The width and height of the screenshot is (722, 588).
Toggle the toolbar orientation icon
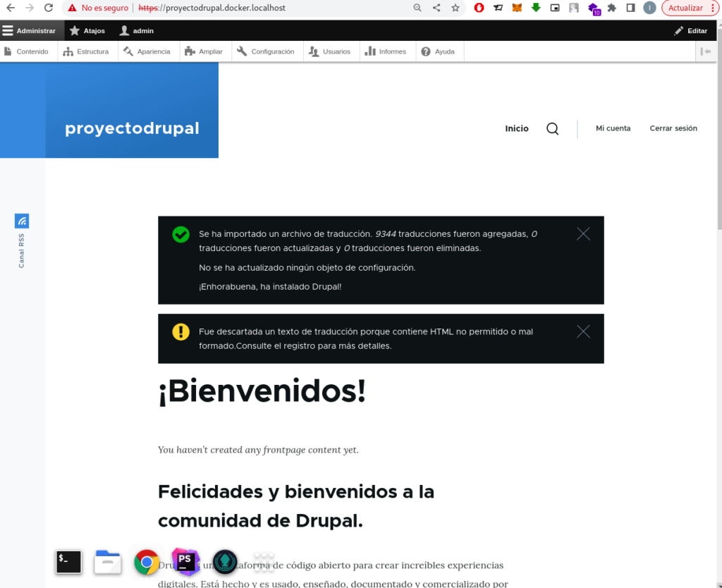[705, 51]
